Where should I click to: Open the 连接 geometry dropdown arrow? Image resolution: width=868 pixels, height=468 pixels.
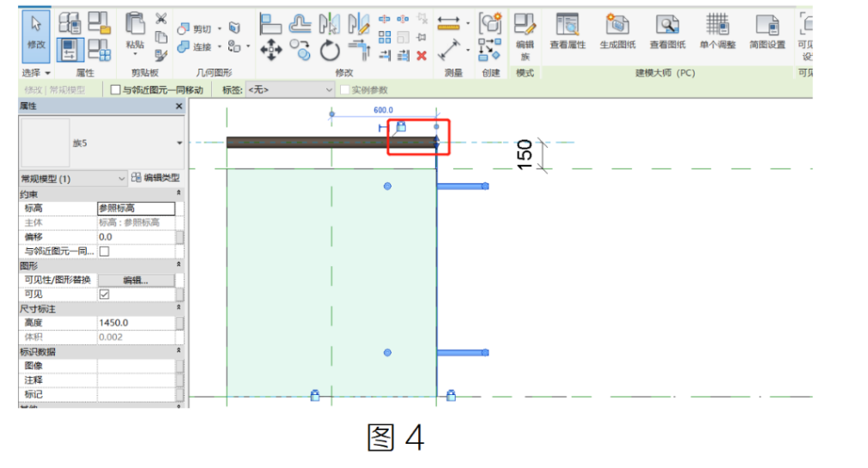pyautogui.click(x=219, y=47)
